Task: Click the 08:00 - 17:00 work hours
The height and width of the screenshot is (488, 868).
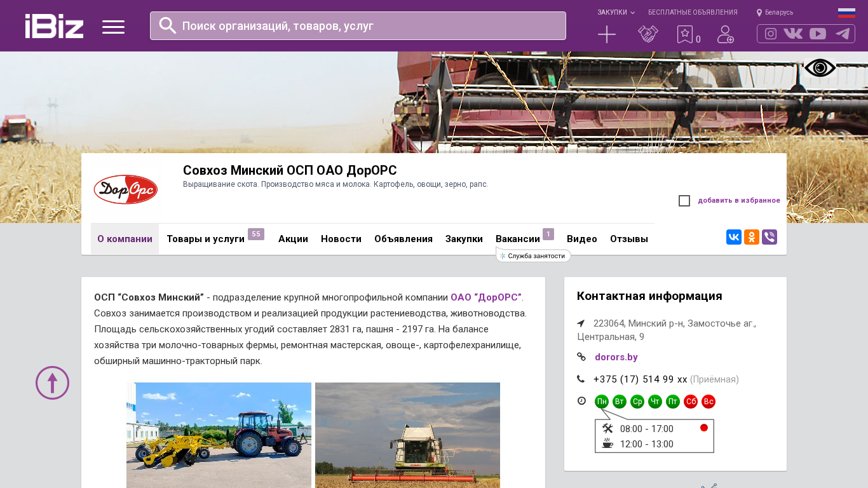Action: (647, 429)
